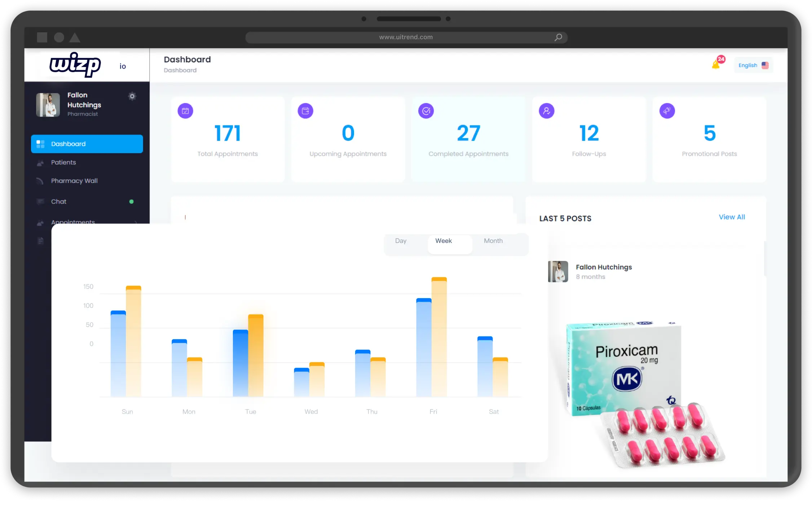The image size is (812, 509).
Task: Click the 12 Follow-Ups value
Action: pos(589,133)
